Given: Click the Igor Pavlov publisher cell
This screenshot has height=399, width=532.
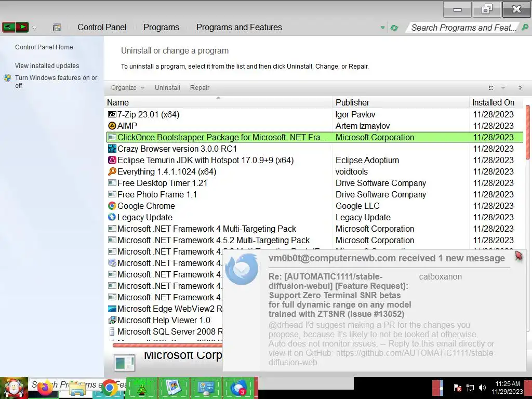Looking at the screenshot, I should tap(355, 115).
